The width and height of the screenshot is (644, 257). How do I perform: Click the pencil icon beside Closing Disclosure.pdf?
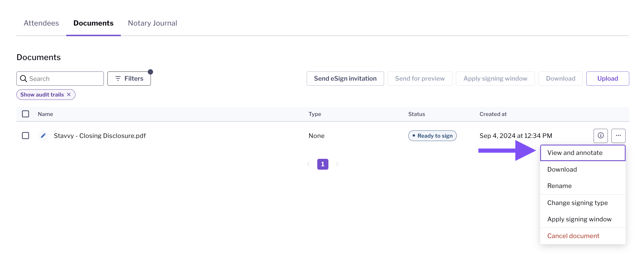click(43, 136)
